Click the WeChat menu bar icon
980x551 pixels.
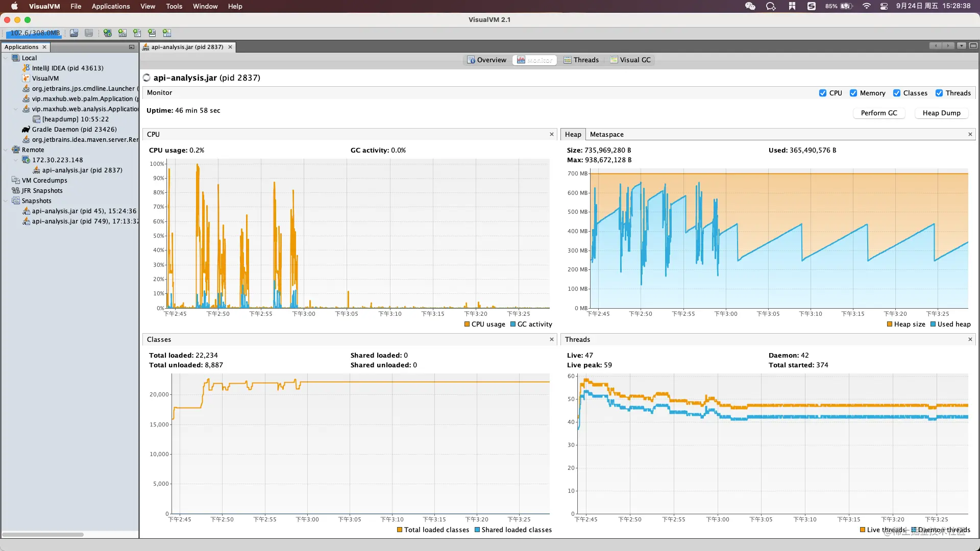click(x=750, y=6)
